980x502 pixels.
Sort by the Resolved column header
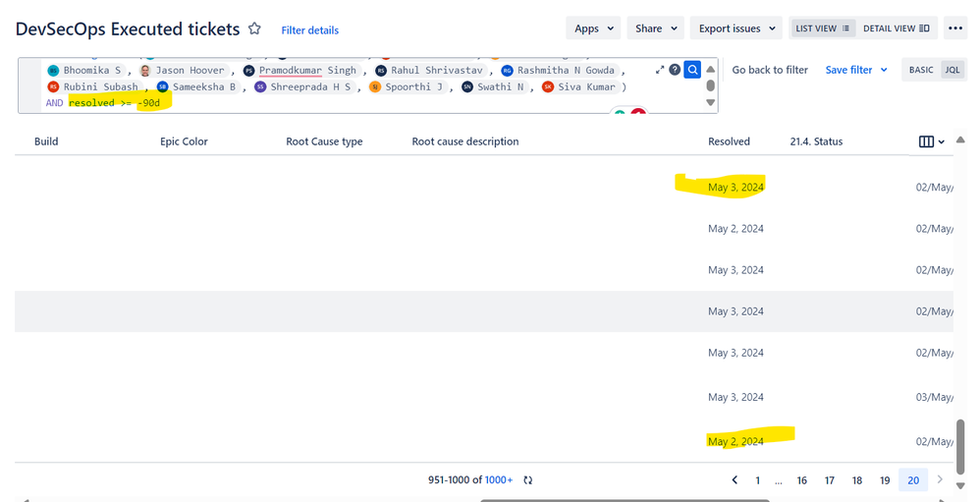729,141
